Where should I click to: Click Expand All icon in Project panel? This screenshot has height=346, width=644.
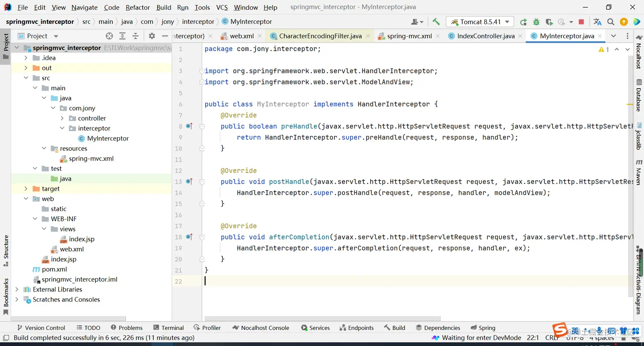pos(123,36)
